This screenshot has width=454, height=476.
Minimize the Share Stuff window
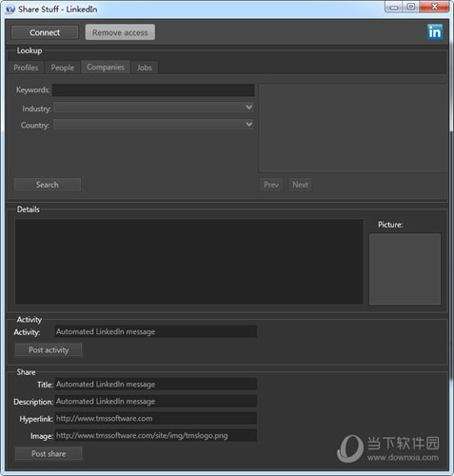[394, 7]
